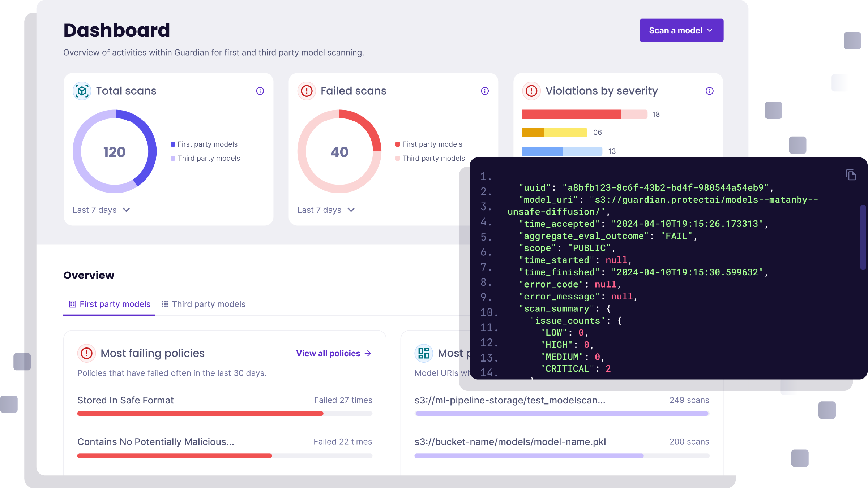Open the Failed scans info tooltip
This screenshot has width=868, height=488.
(485, 91)
